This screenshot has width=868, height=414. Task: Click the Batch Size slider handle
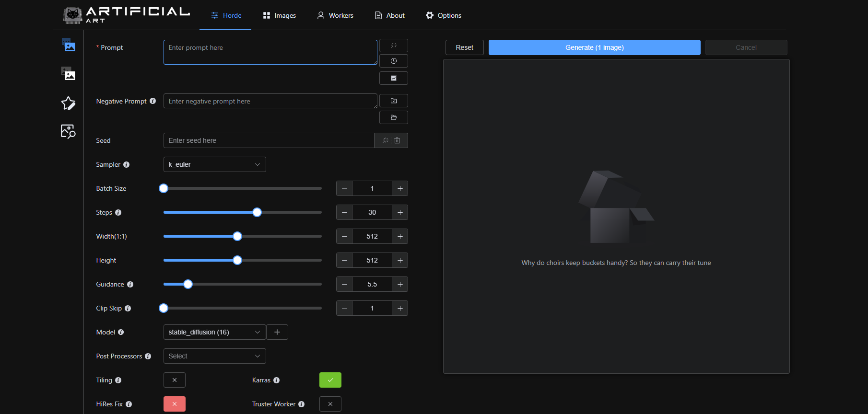(164, 188)
